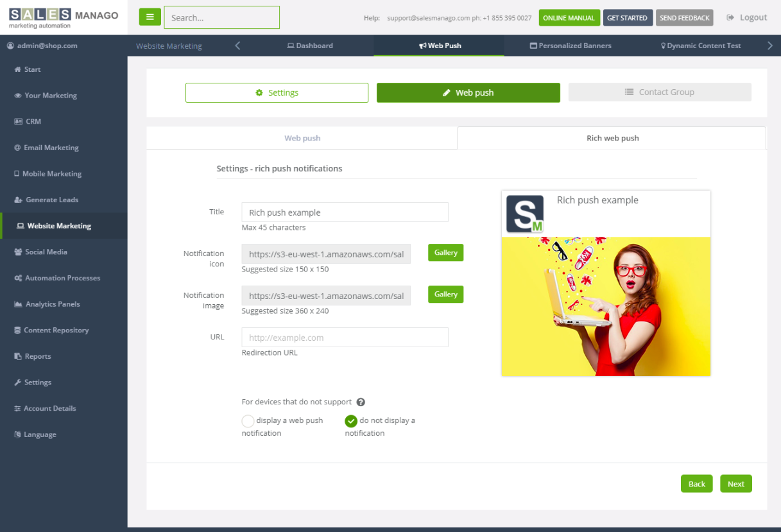Viewport: 781px width, 532px height.
Task: Click the Dynamic Content Test lightbulb icon
Action: click(x=664, y=46)
